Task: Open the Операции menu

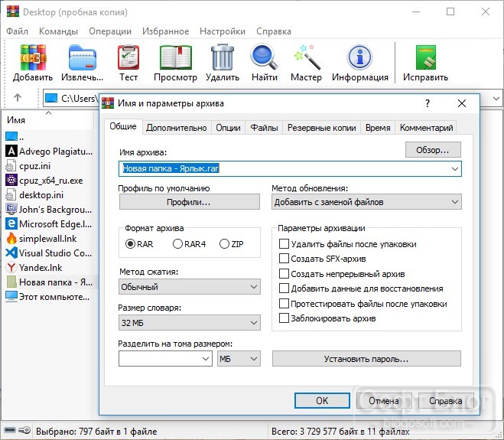Action: click(110, 31)
